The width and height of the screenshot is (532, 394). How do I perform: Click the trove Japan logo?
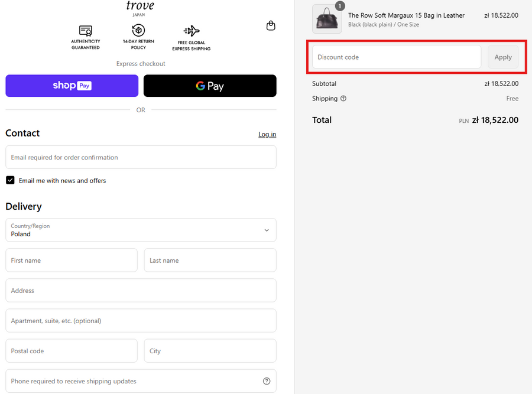(x=140, y=8)
